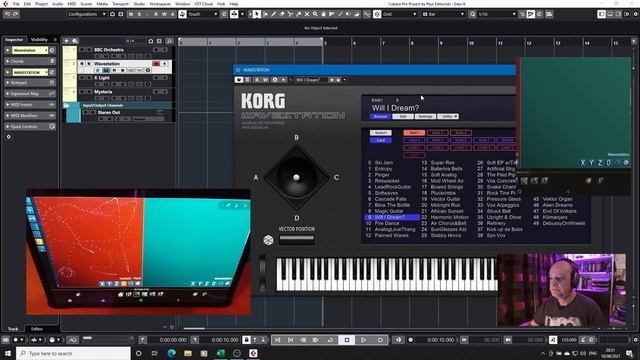
Task: Toggle global Solo S button in toolbar
Action: (139, 14)
